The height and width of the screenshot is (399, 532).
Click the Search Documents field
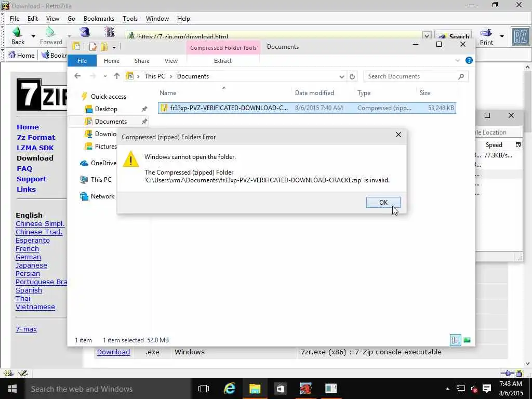[x=416, y=76]
